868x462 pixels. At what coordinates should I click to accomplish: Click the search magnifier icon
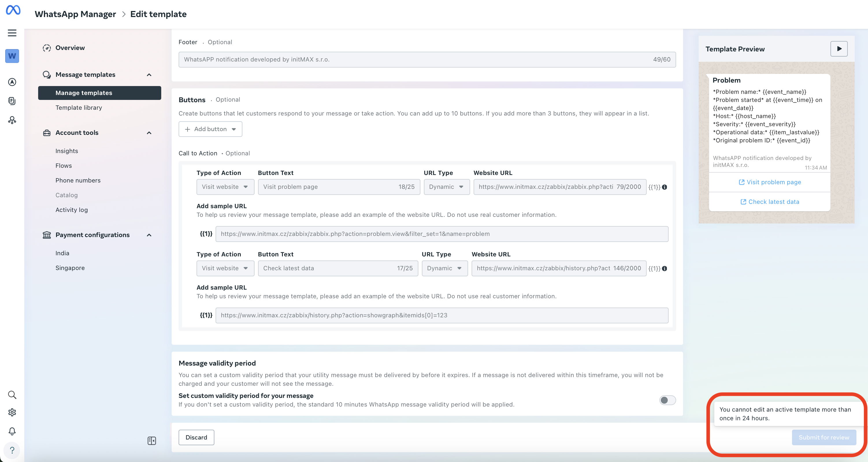coord(12,395)
